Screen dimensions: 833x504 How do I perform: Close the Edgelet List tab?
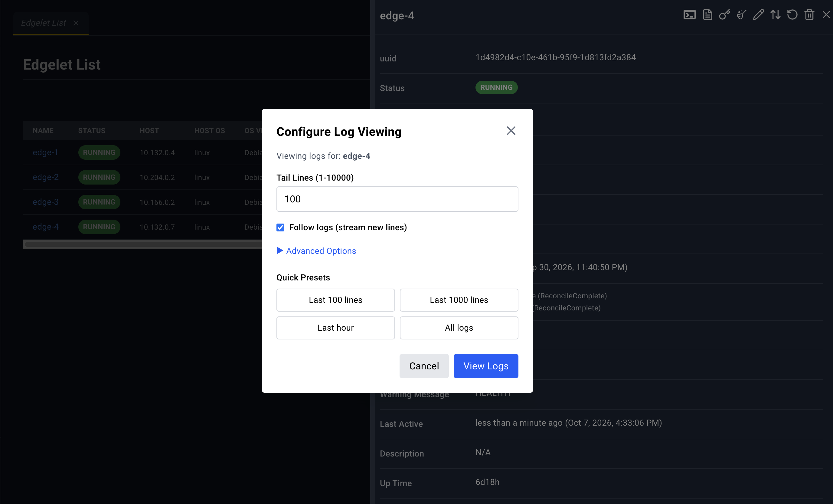point(76,23)
